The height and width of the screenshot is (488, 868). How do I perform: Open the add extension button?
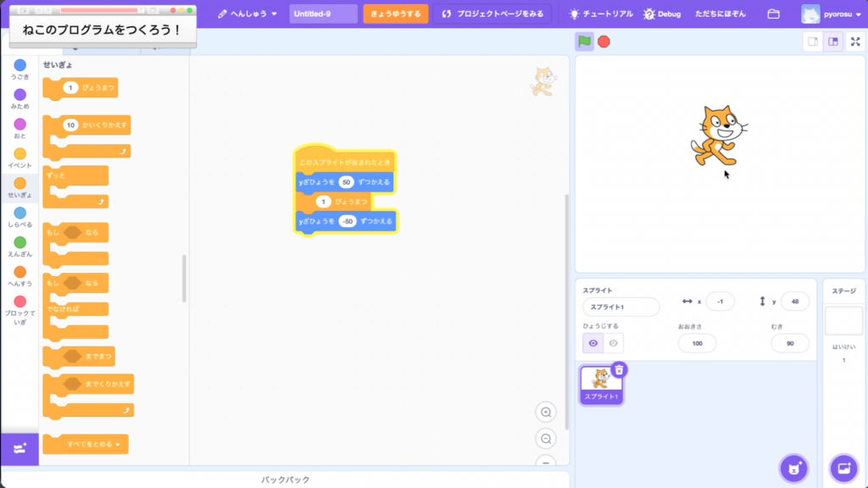tap(19, 448)
